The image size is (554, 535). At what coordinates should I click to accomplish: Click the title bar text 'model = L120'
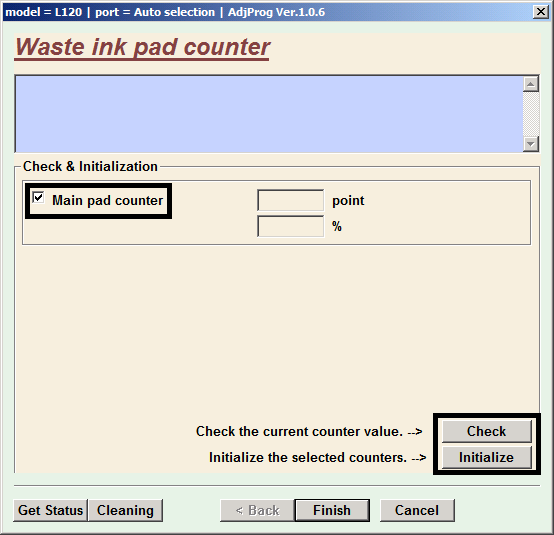coord(44,12)
